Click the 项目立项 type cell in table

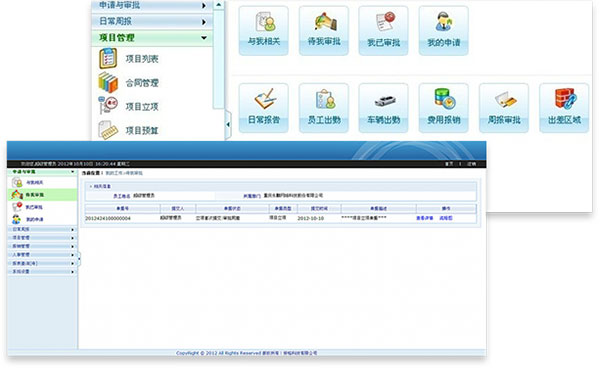[x=277, y=218]
